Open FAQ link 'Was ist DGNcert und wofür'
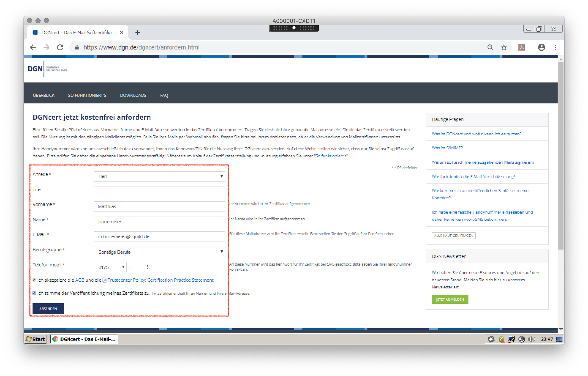Screen dimensions: 588x376 [x=476, y=134]
